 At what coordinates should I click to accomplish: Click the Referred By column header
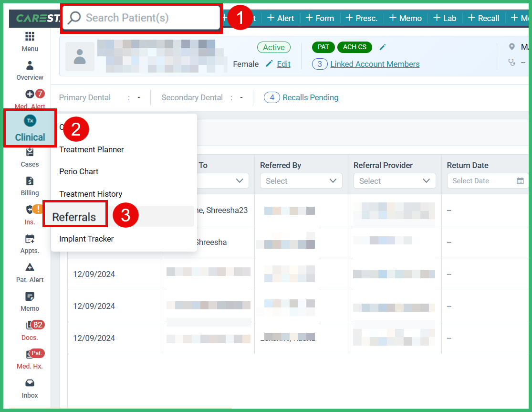pyautogui.click(x=281, y=165)
